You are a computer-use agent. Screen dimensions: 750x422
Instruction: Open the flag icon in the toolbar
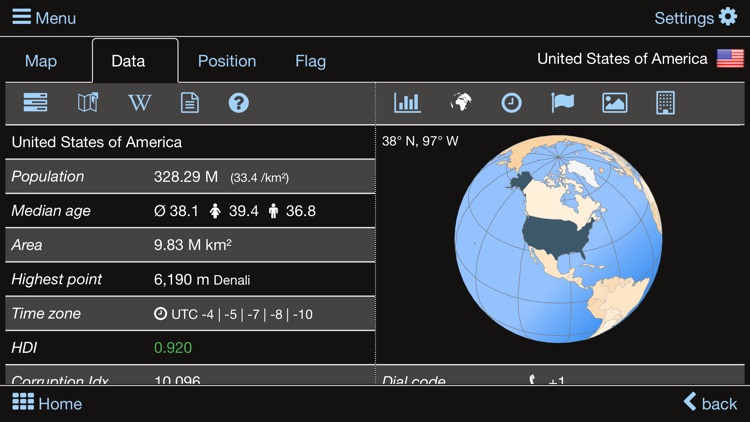click(x=562, y=102)
